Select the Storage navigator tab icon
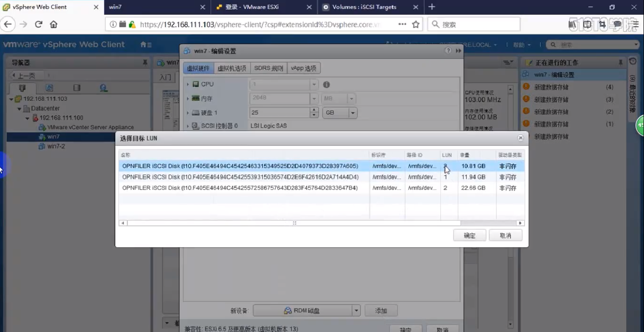Screen dimensions: 644x332 pyautogui.click(x=77, y=88)
